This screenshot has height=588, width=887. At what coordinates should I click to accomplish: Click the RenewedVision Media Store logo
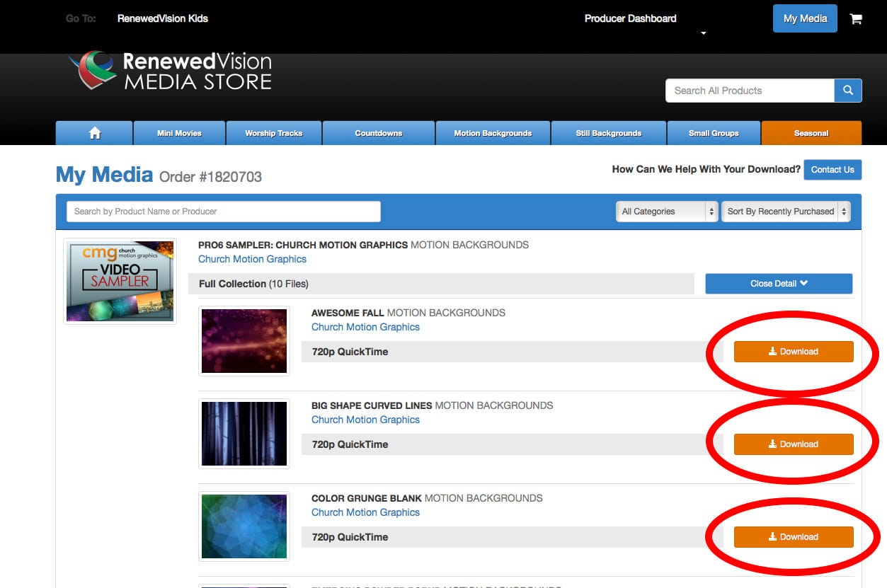click(x=171, y=72)
